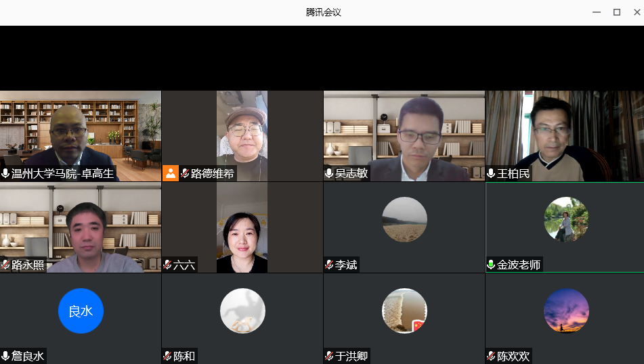Select the blue 良水 avatar circle
Viewport: 644px width, 364px height.
pyautogui.click(x=81, y=311)
